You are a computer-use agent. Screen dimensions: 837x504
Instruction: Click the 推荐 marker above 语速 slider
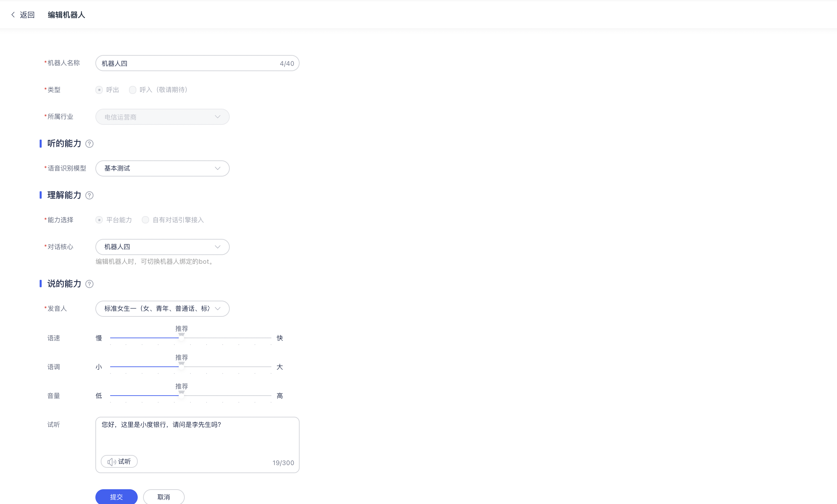click(x=182, y=329)
